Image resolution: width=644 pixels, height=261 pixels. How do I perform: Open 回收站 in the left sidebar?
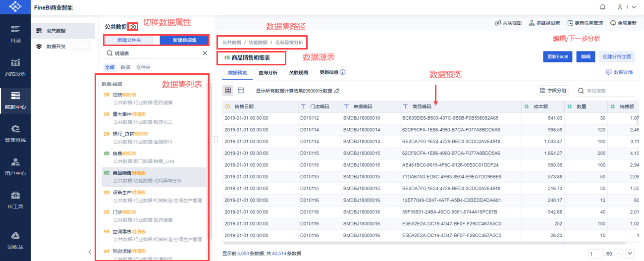coord(15,240)
